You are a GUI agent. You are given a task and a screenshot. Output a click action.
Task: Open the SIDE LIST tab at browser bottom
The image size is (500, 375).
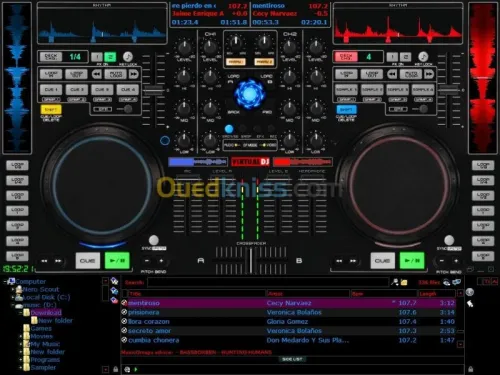pyautogui.click(x=292, y=359)
